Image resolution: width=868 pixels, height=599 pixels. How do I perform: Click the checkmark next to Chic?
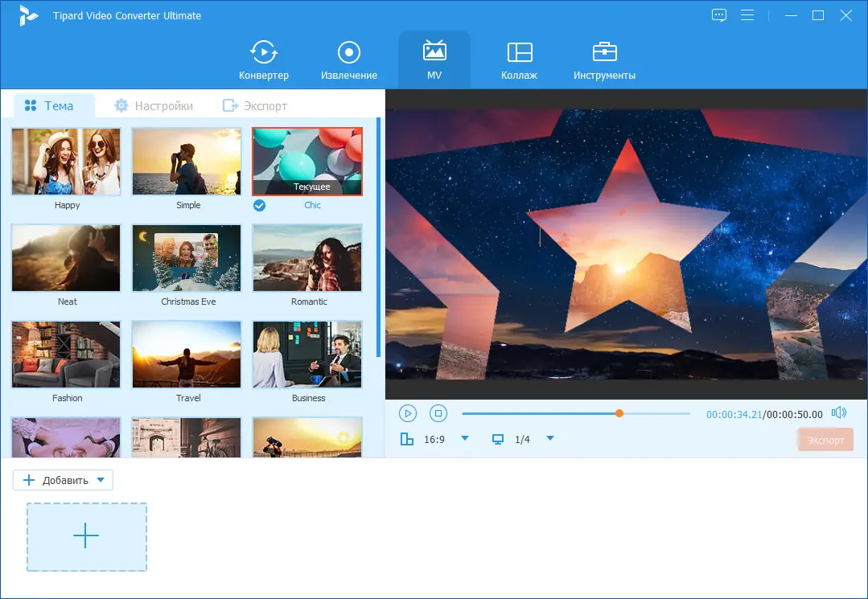(259, 206)
